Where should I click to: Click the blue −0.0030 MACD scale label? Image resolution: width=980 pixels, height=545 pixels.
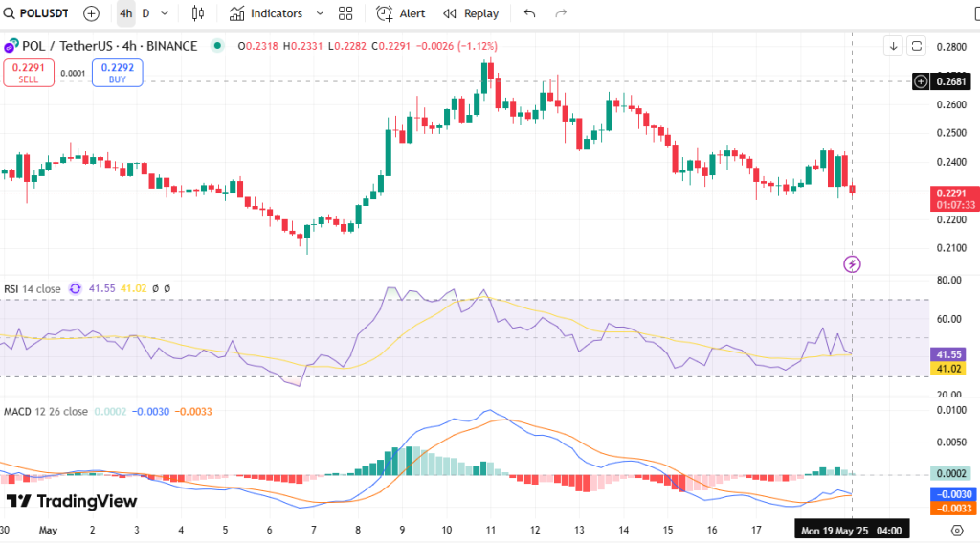pyautogui.click(x=954, y=494)
